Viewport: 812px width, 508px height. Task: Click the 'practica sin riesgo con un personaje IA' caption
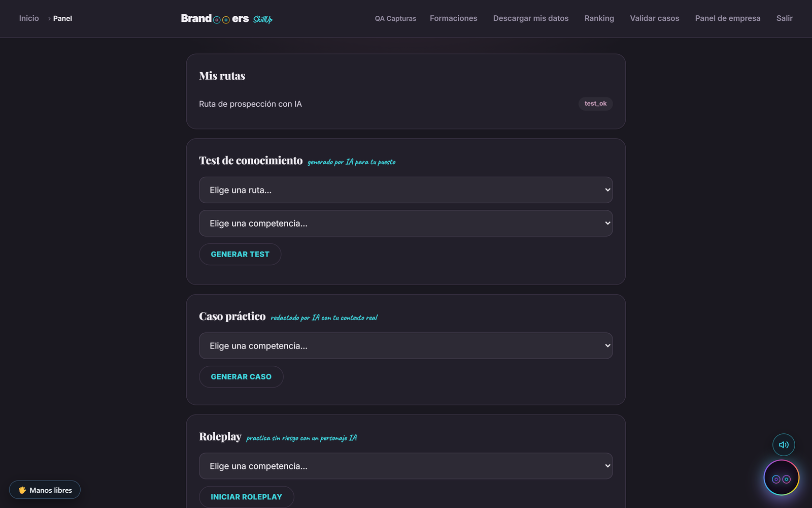[301, 438]
